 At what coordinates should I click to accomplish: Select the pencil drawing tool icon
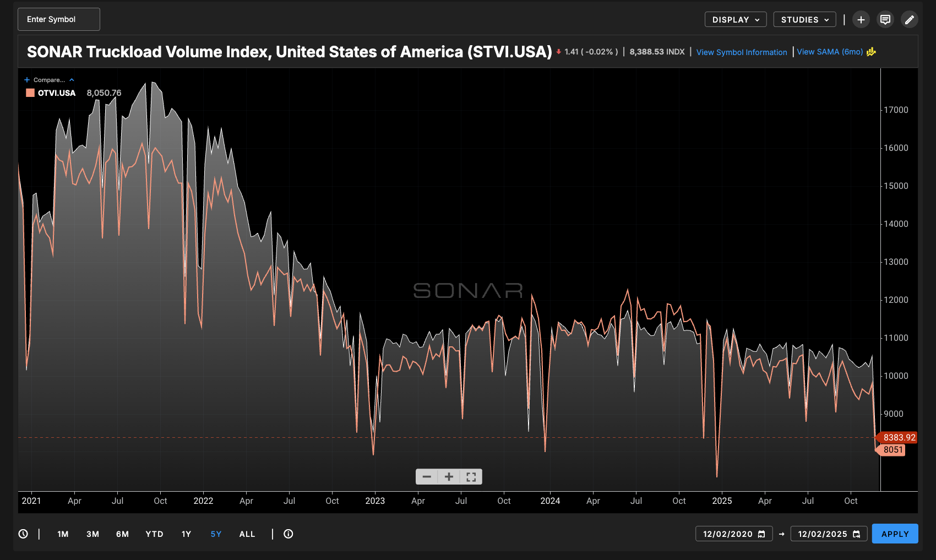tap(910, 20)
